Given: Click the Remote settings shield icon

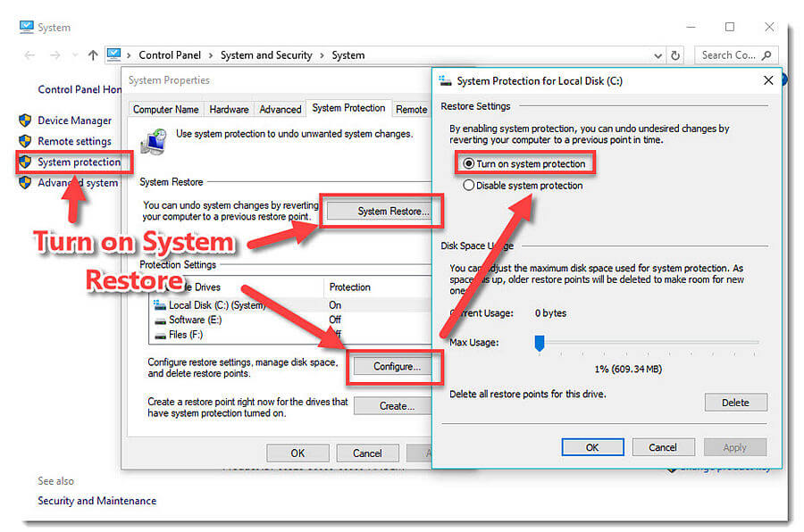Looking at the screenshot, I should click(25, 141).
